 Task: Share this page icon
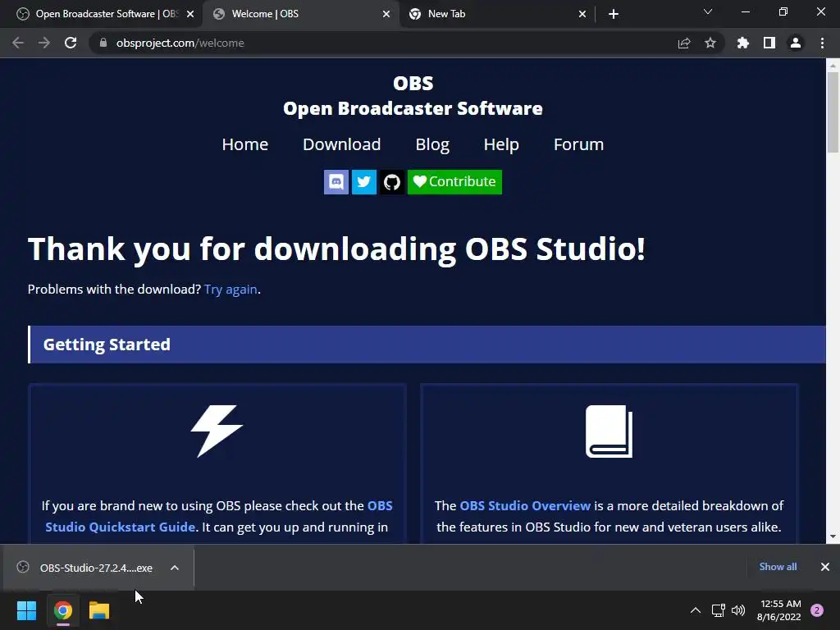pos(684,43)
